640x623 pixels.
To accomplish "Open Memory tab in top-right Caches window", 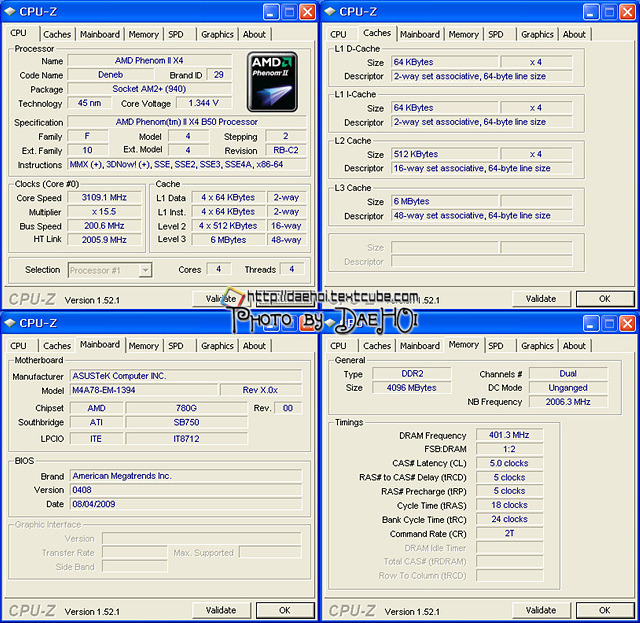I will pyautogui.click(x=464, y=34).
